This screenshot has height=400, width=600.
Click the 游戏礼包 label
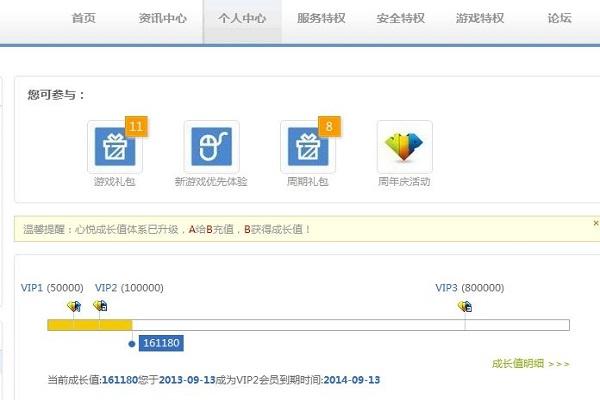pyautogui.click(x=115, y=181)
